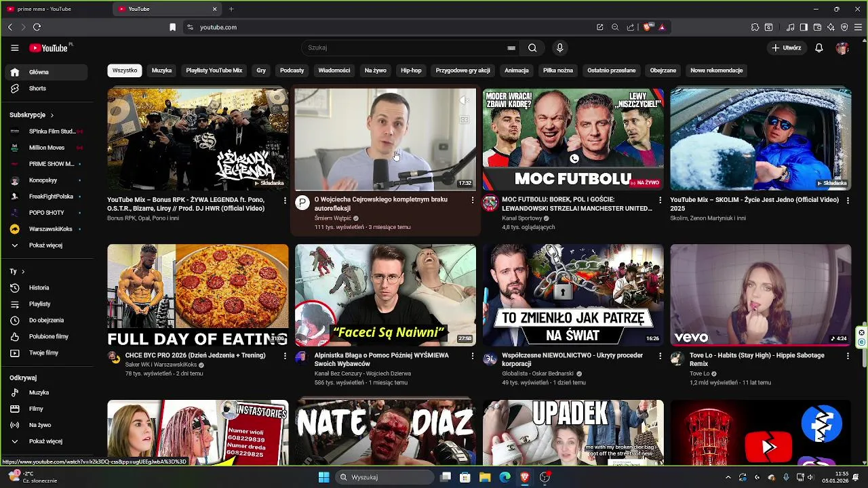Click the Utwórz create button
Image resolution: width=868 pixels, height=488 pixels.
787,48
